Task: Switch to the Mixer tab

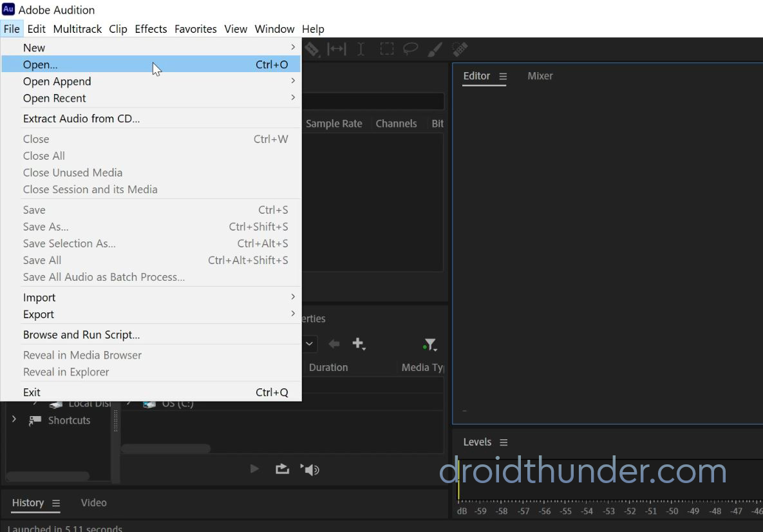Action: (x=540, y=76)
